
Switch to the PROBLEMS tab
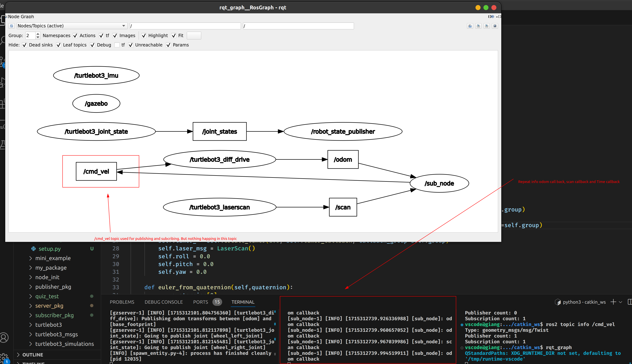click(x=122, y=302)
